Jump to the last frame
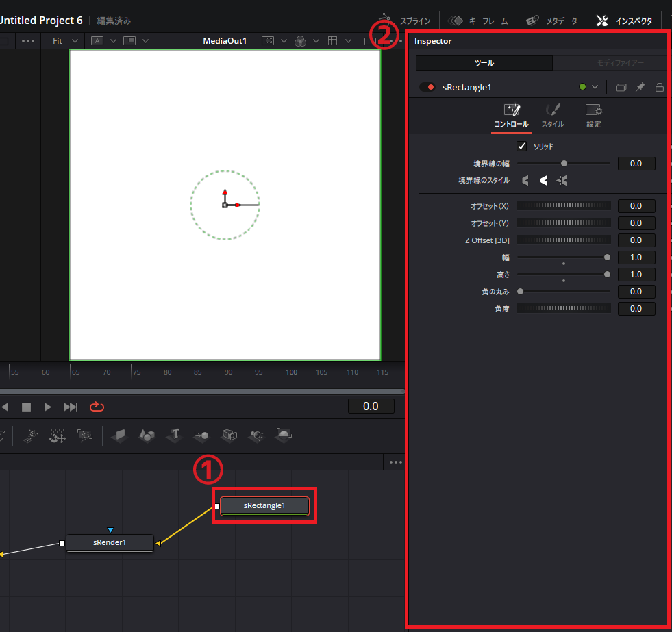The width and height of the screenshot is (672, 632). [x=71, y=407]
